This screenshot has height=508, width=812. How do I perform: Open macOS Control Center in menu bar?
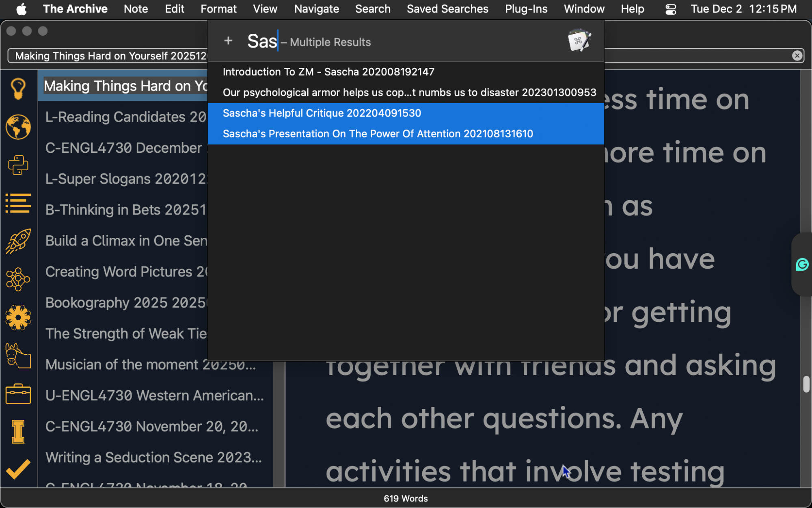pyautogui.click(x=671, y=9)
